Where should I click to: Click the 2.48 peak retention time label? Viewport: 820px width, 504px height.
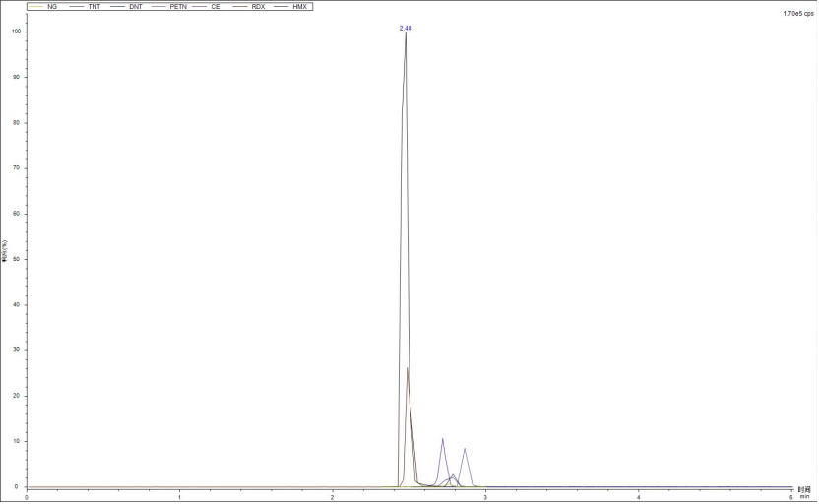[406, 28]
